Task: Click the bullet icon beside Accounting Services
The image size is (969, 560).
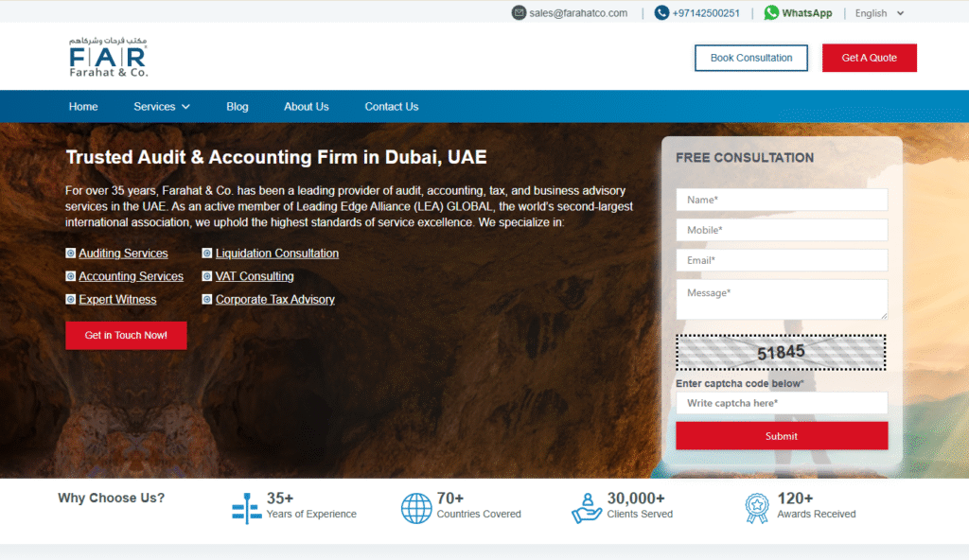Action: 70,276
